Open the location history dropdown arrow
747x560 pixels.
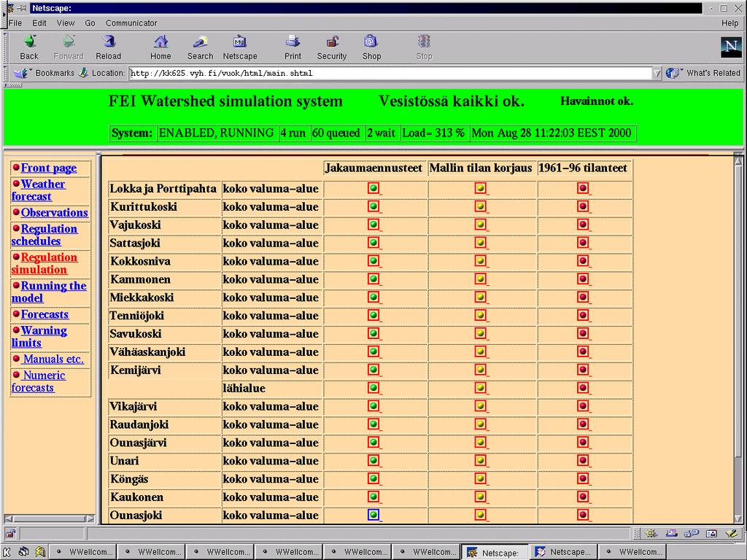click(657, 74)
